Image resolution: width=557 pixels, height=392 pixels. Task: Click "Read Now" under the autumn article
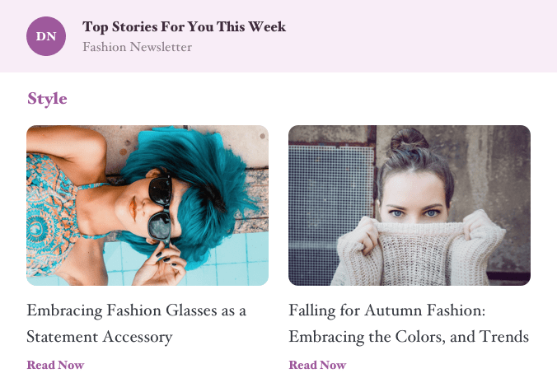[x=317, y=365]
